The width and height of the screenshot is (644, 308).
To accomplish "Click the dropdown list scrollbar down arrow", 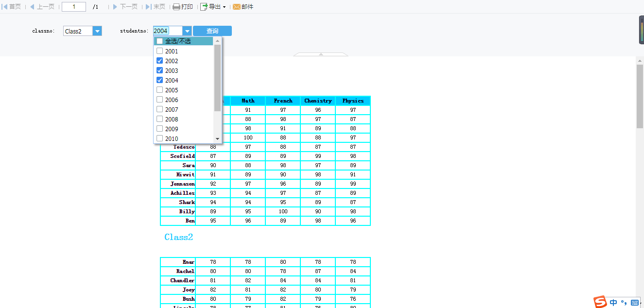I will (218, 139).
